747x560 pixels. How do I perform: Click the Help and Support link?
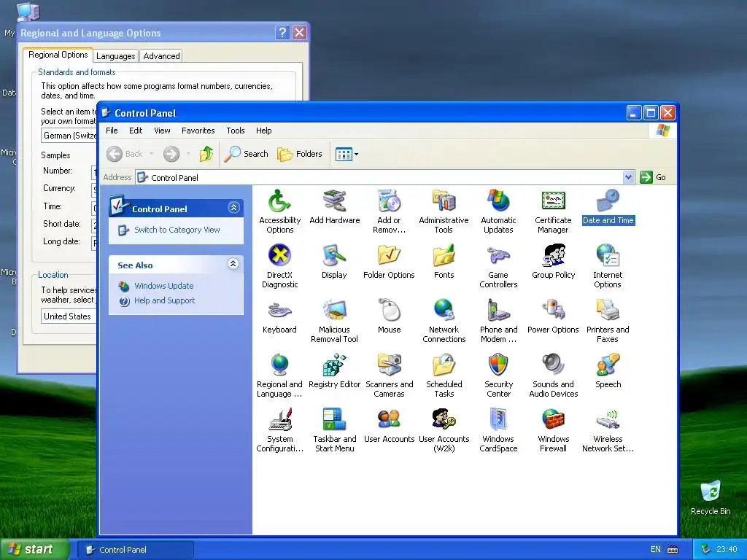pyautogui.click(x=164, y=300)
